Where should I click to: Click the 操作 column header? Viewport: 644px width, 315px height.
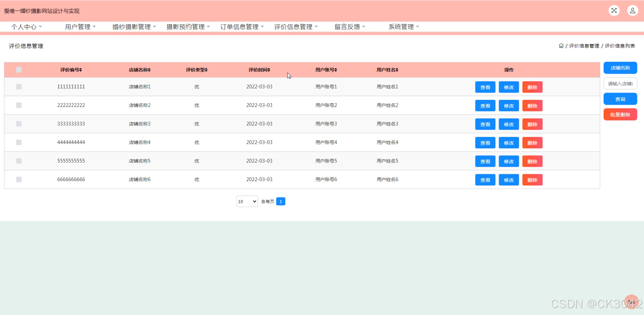click(x=509, y=70)
